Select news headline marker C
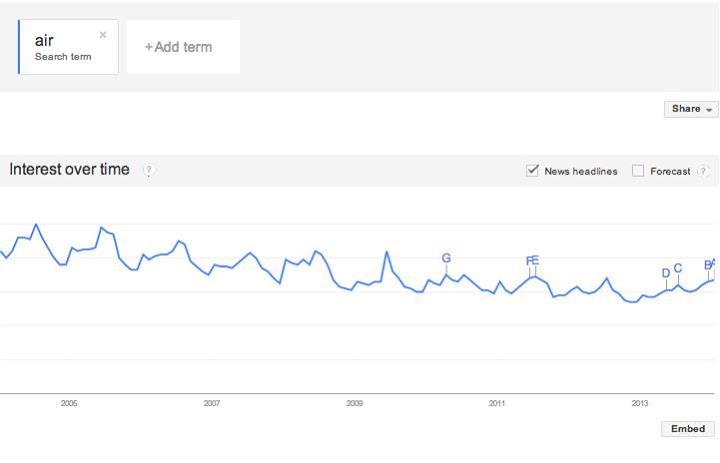 [x=678, y=268]
